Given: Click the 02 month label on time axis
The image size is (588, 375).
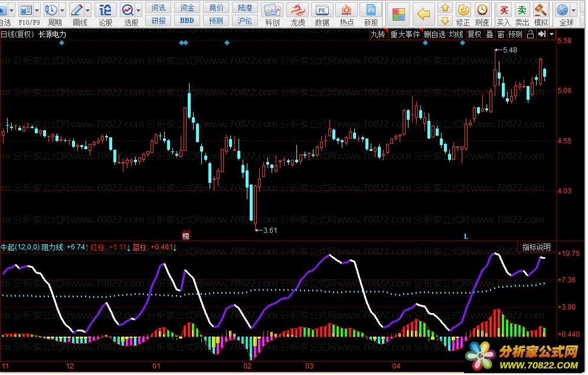Looking at the screenshot, I should (247, 366).
